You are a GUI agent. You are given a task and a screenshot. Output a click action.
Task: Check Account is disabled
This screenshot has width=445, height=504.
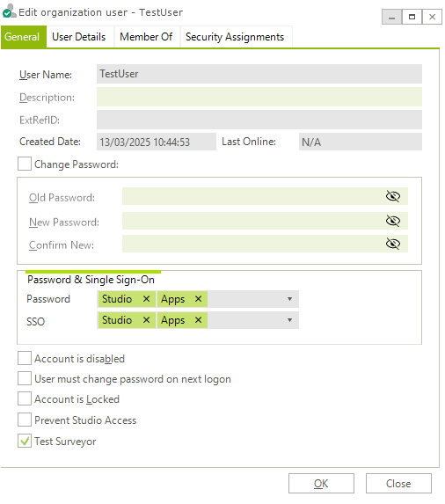(x=25, y=358)
